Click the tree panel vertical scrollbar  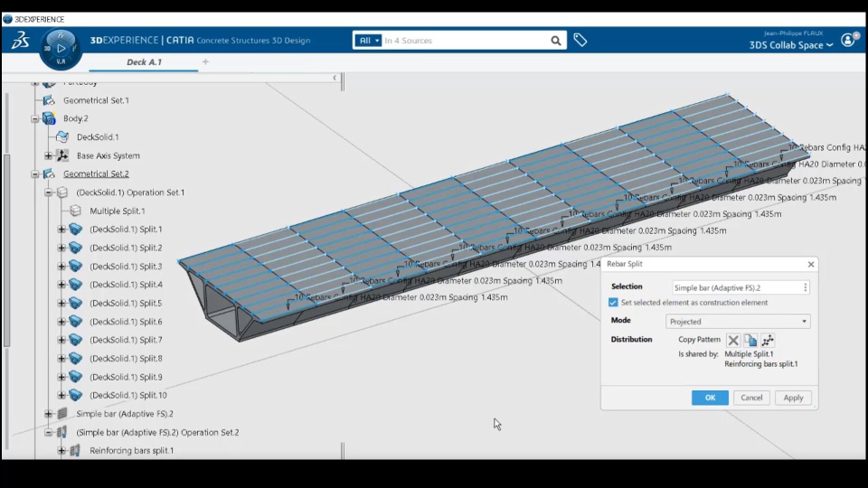click(x=6, y=249)
